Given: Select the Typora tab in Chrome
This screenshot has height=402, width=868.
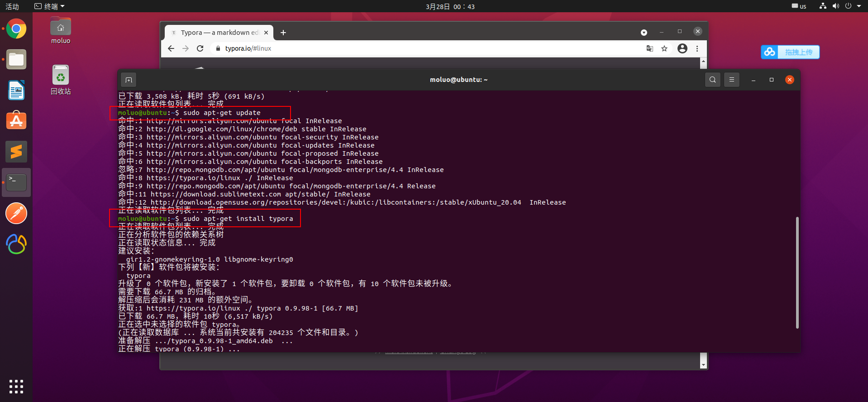Looking at the screenshot, I should pos(219,33).
